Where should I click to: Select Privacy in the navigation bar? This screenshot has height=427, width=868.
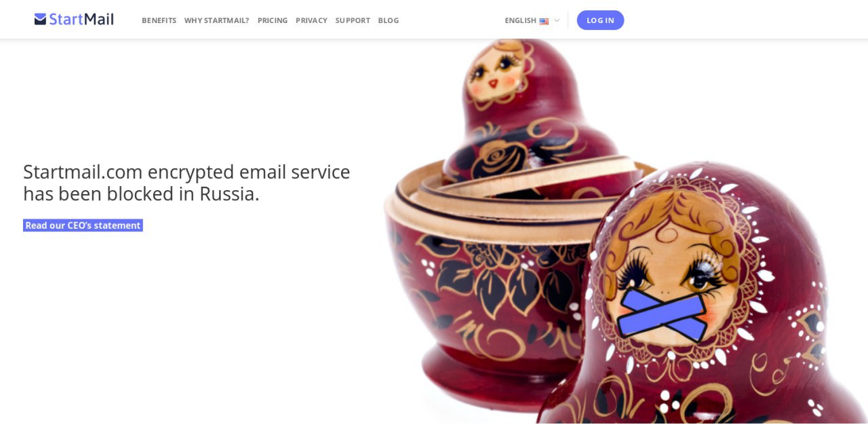311,20
